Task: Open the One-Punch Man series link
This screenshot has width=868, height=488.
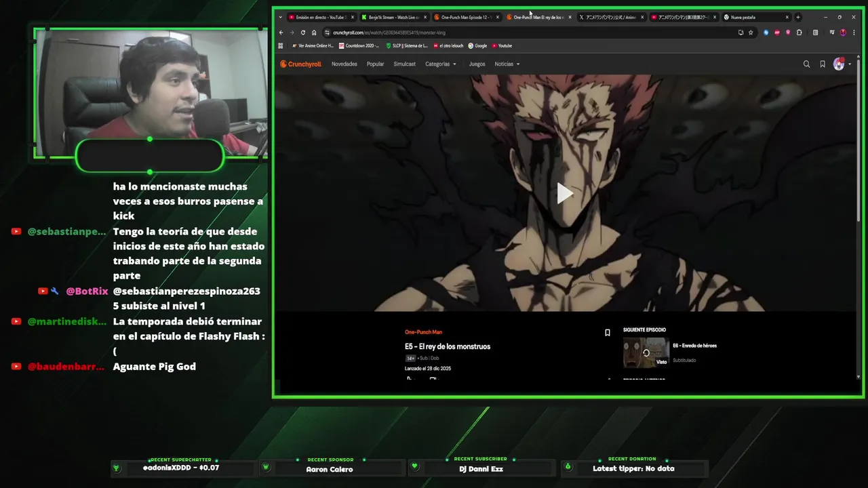Action: [423, 332]
